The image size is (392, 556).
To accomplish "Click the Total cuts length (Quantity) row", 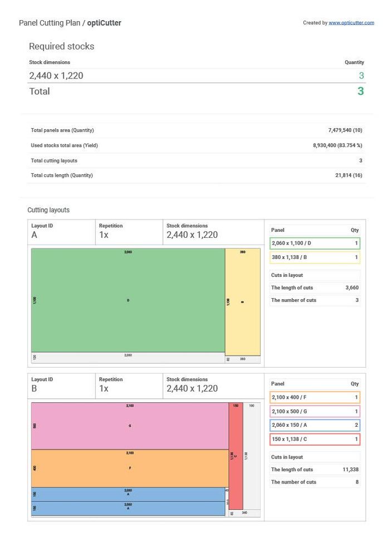I will (196, 175).
